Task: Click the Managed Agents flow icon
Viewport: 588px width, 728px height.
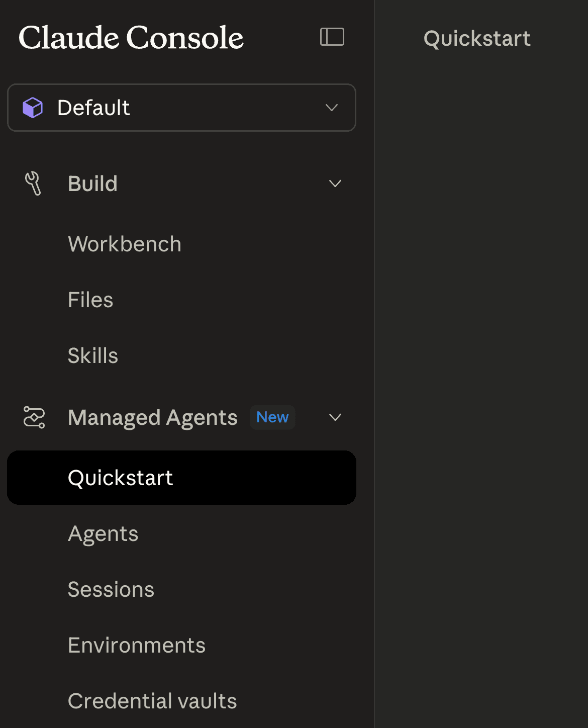Action: 34,417
